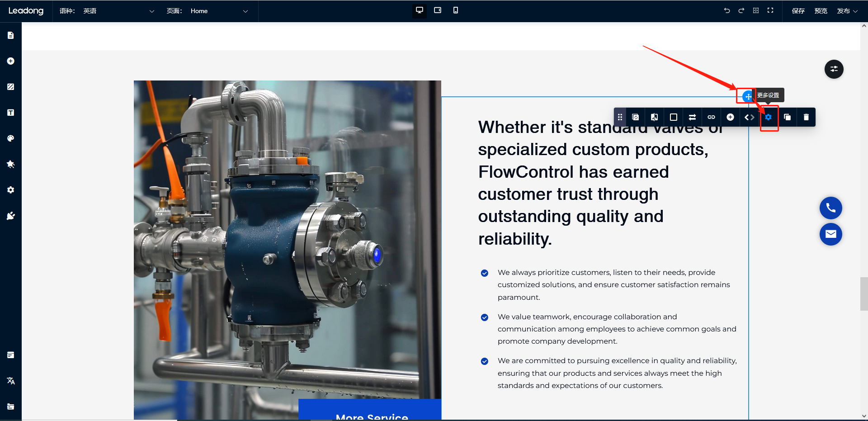Click the swap arrows icon in toolbar

point(692,117)
